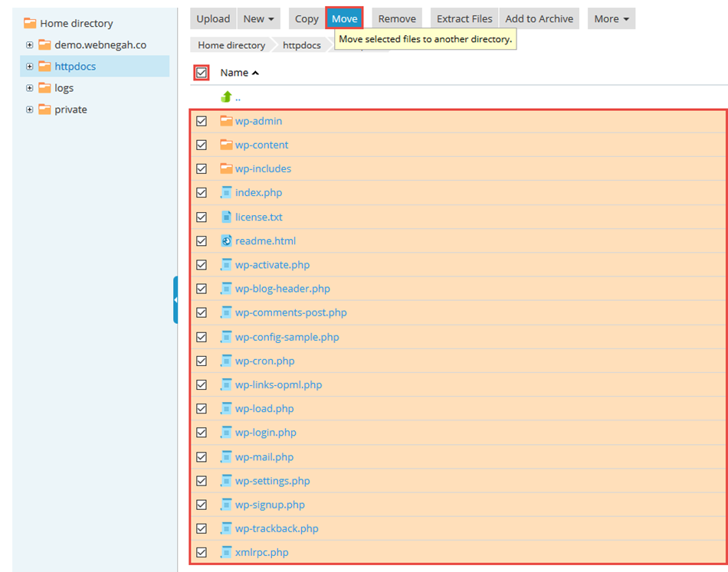Uncheck the wp-includes checkbox
This screenshot has height=572, width=728.
202,168
